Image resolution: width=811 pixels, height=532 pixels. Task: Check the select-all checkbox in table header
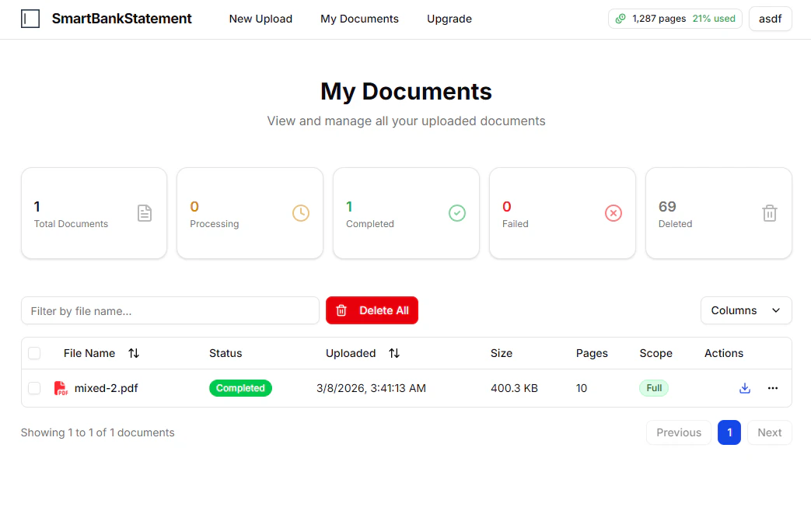click(x=34, y=353)
